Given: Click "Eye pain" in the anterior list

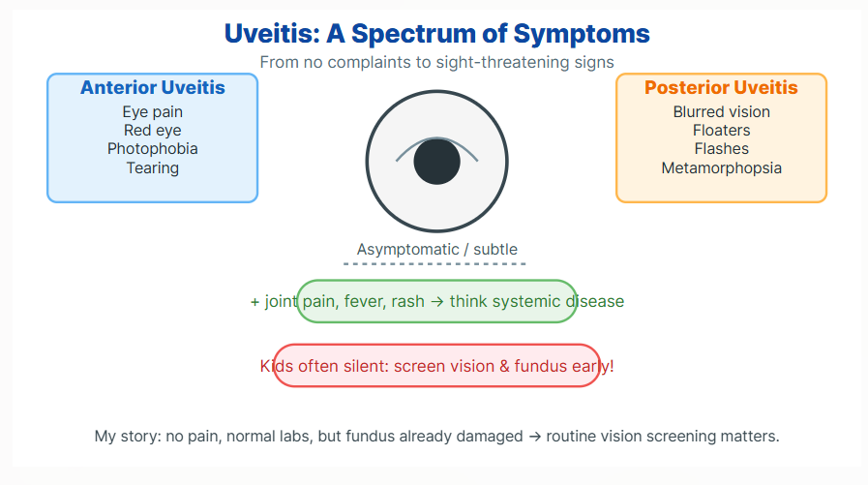Looking at the screenshot, I should (153, 112).
